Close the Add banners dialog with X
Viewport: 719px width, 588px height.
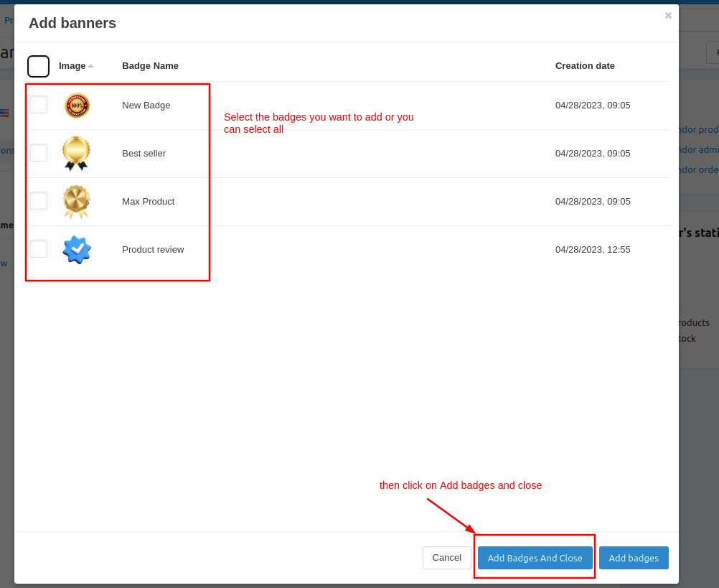(x=668, y=16)
